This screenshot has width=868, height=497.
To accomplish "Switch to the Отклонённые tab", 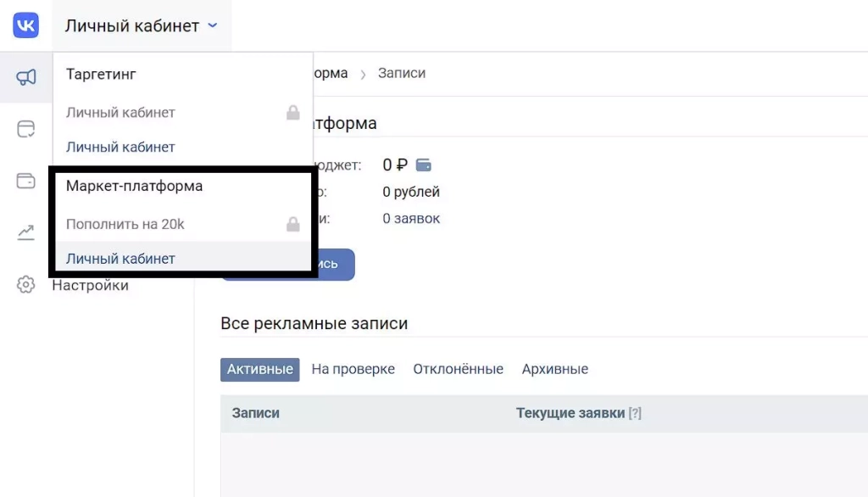I will 459,370.
